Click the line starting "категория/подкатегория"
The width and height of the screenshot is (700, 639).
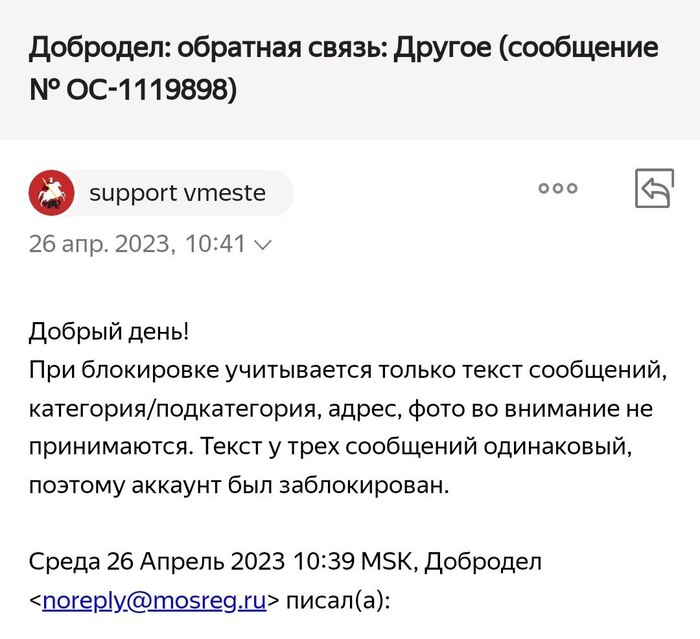(340, 409)
